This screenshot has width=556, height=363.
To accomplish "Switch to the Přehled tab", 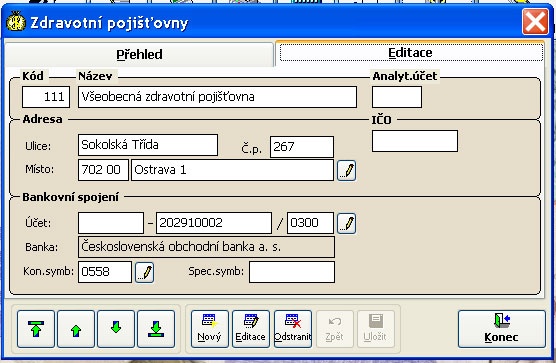I will pyautogui.click(x=139, y=54).
